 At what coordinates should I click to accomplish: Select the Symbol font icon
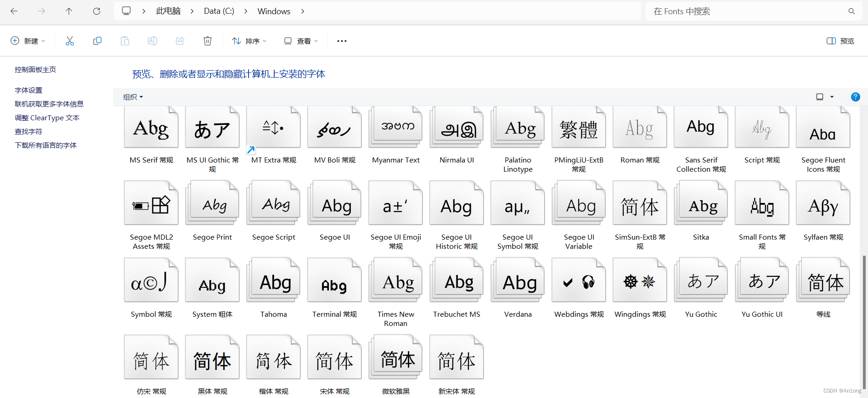pos(151,280)
